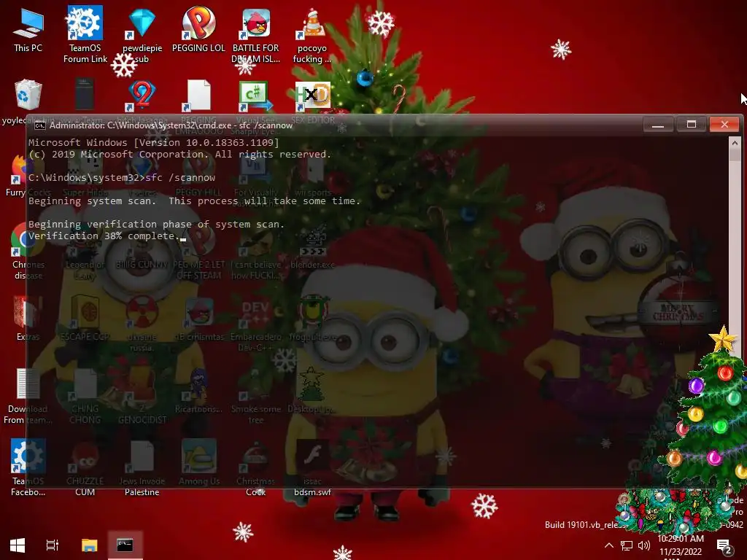The image size is (747, 560).
Task: Click the 'Verification 38% complete.' line
Action: 104,236
